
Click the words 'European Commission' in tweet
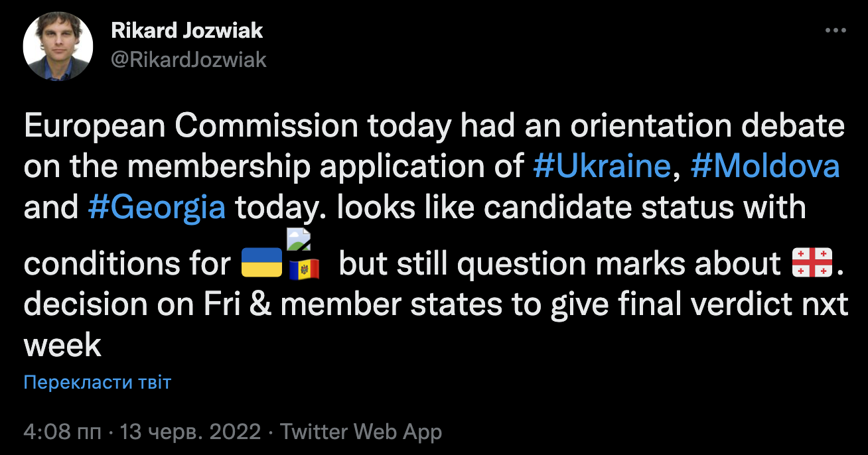point(191,127)
